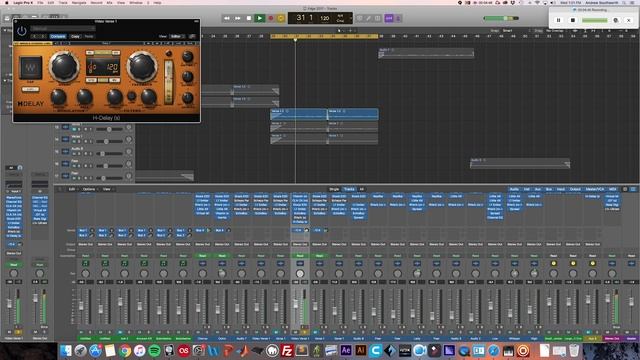Toggle the purple count-in button
This screenshot has width=640, height=360.
(x=389, y=18)
